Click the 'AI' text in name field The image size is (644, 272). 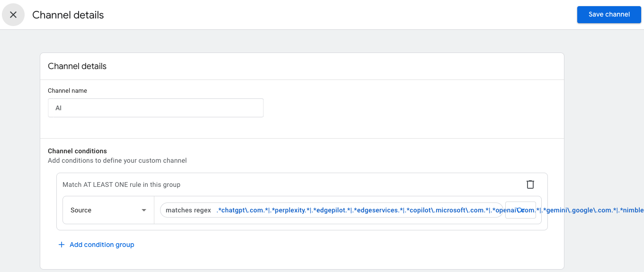59,108
